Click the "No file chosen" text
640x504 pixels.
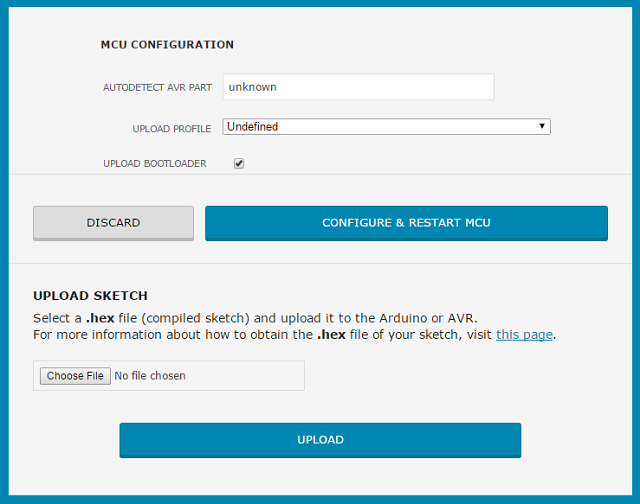click(150, 375)
